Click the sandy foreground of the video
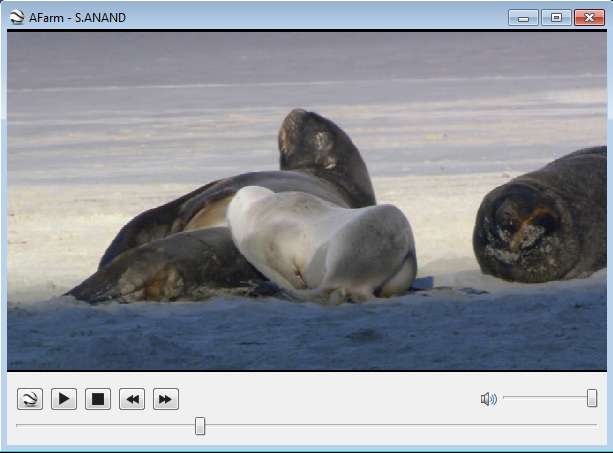Viewport: 613px width, 453px height. coord(300,335)
